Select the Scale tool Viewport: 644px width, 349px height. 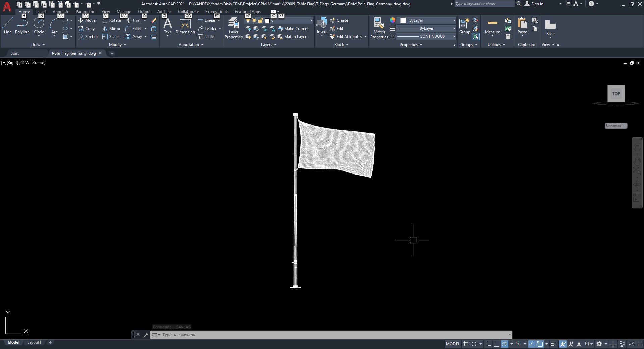point(110,37)
